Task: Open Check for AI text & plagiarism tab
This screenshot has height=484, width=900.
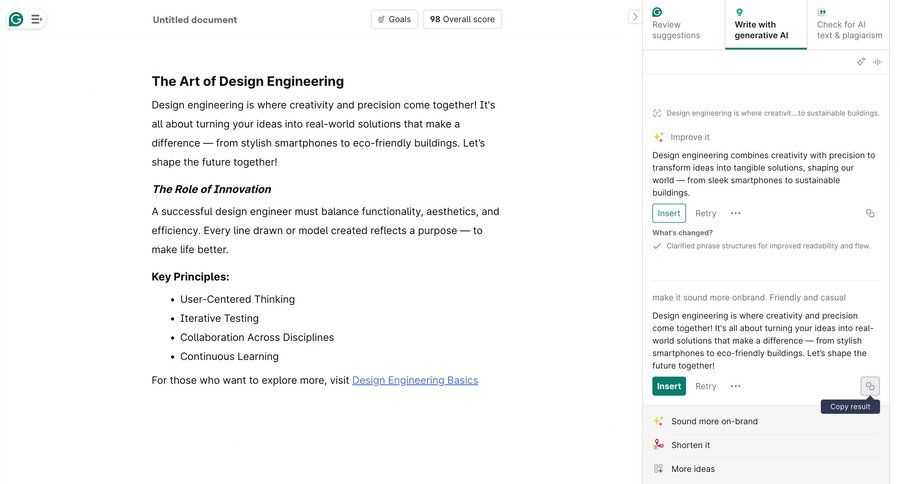Action: click(848, 24)
